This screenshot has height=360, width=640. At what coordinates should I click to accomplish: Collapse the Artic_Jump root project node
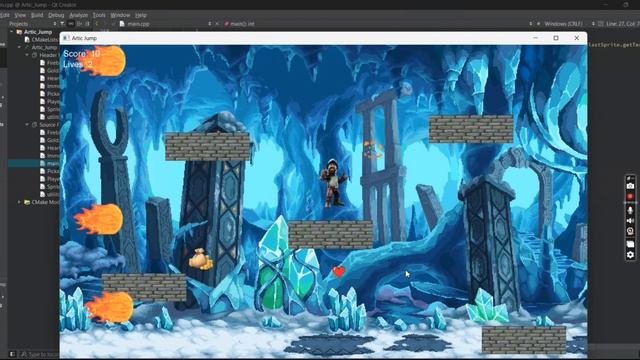11,32
